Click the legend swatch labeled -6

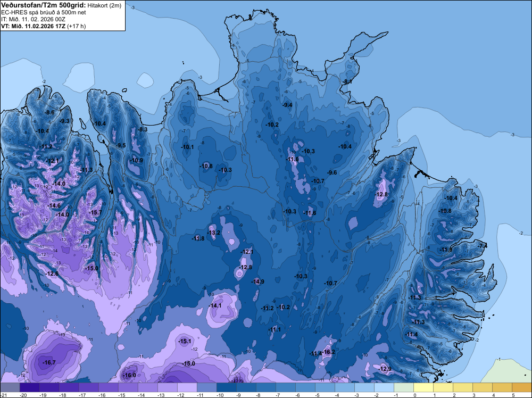click(305, 387)
